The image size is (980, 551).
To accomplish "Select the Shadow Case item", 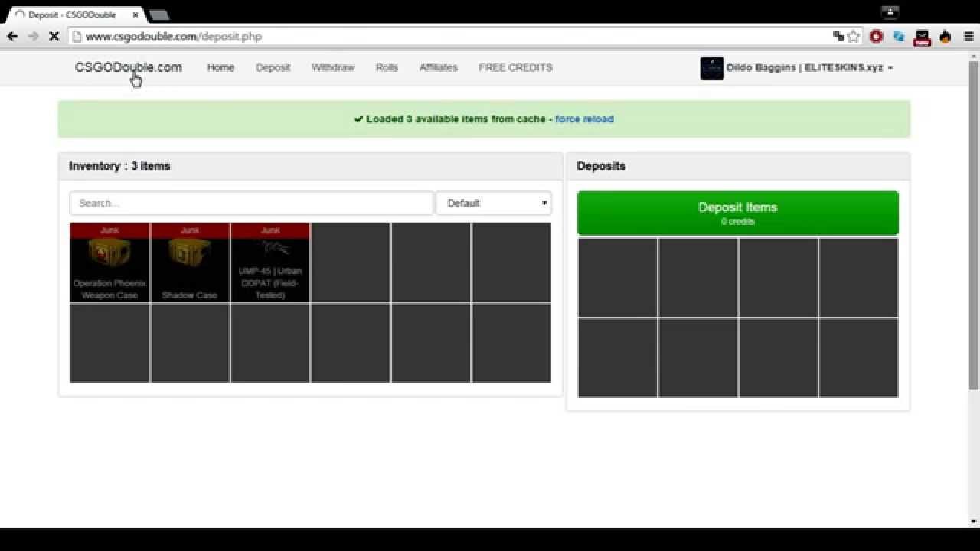I will pyautogui.click(x=190, y=262).
